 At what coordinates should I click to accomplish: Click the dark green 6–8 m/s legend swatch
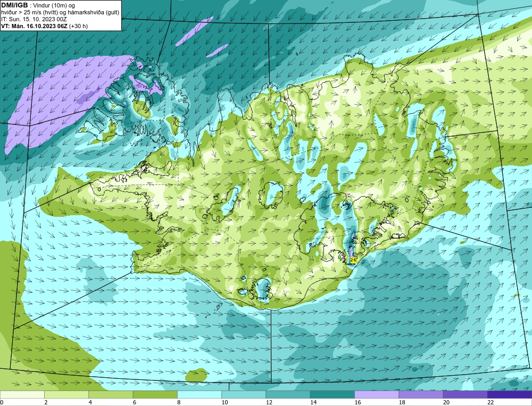coord(155,394)
